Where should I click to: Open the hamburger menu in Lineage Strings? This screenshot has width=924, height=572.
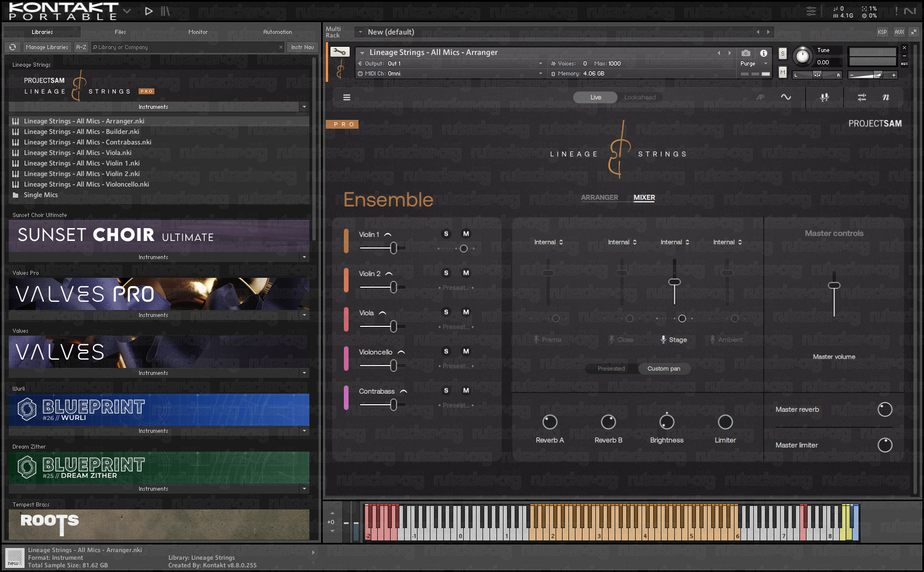347,98
